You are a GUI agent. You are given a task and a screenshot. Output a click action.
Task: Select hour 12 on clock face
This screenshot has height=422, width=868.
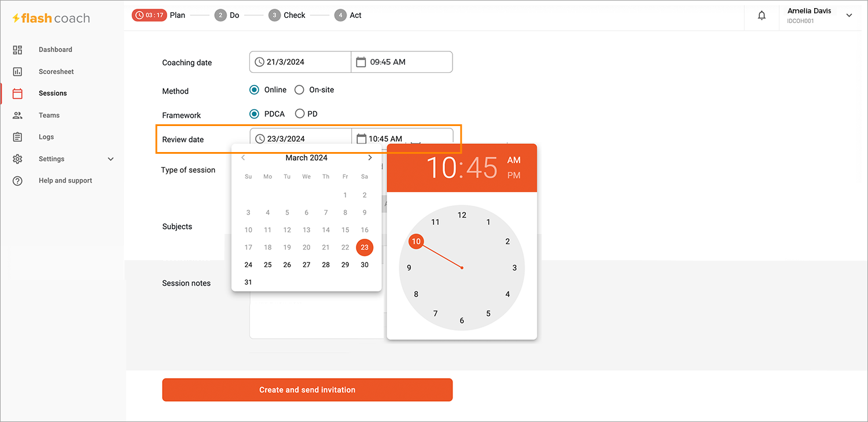[462, 215]
